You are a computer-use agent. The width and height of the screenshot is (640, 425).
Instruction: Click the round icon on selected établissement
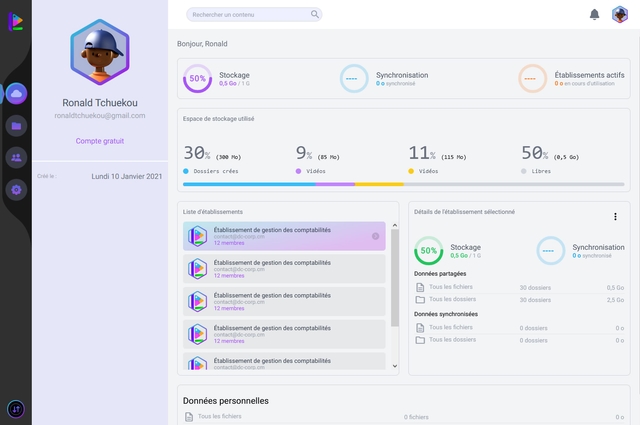click(375, 237)
